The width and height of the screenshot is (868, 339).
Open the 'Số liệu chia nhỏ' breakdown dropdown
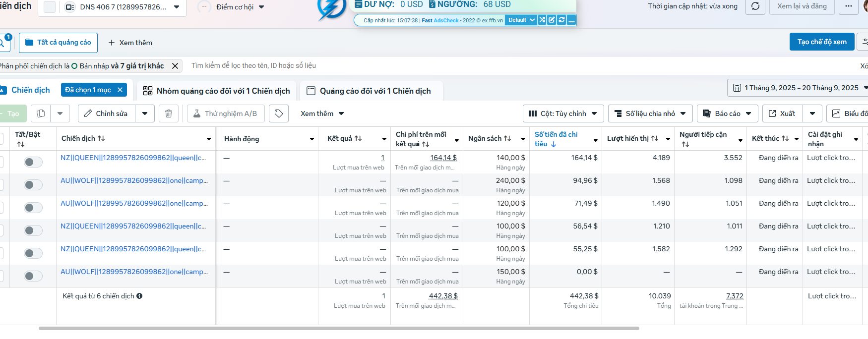(650, 113)
